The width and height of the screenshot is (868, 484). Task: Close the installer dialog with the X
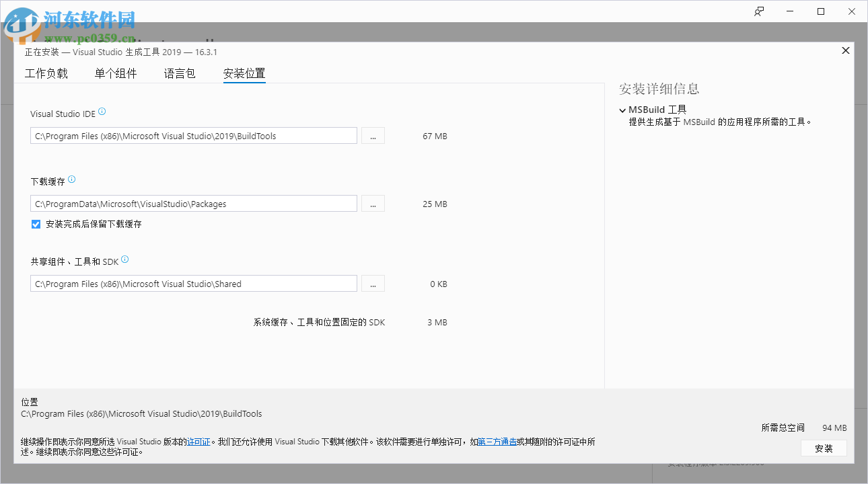coord(845,50)
